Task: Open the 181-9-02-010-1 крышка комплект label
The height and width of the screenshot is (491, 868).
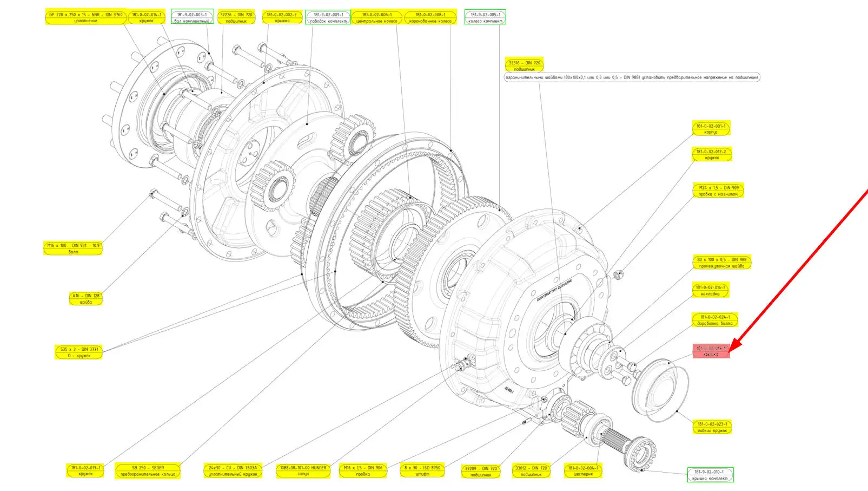Action: tap(710, 475)
